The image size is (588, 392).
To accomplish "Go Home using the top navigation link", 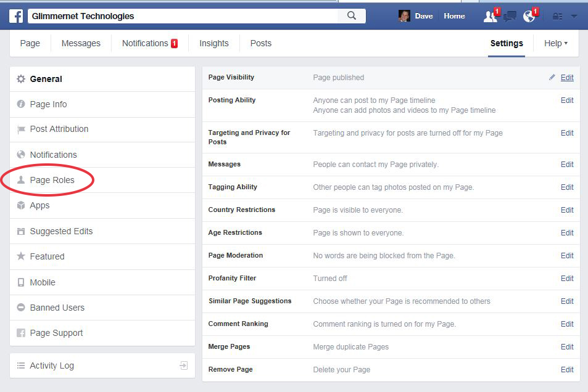I will 454,15.
